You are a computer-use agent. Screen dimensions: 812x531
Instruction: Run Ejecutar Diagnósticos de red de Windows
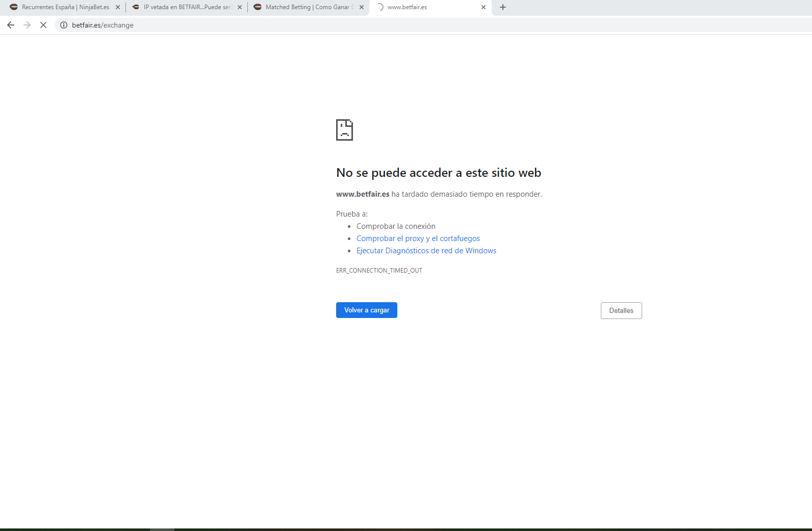pyautogui.click(x=426, y=251)
